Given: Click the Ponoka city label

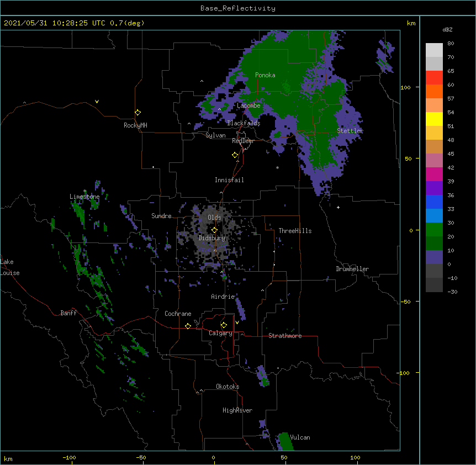Looking at the screenshot, I should [265, 75].
